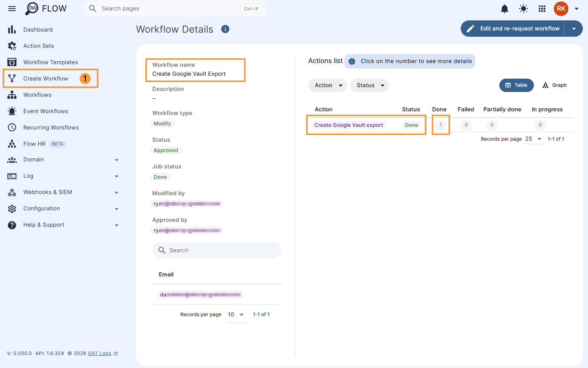Click the Log card icon

point(12,176)
